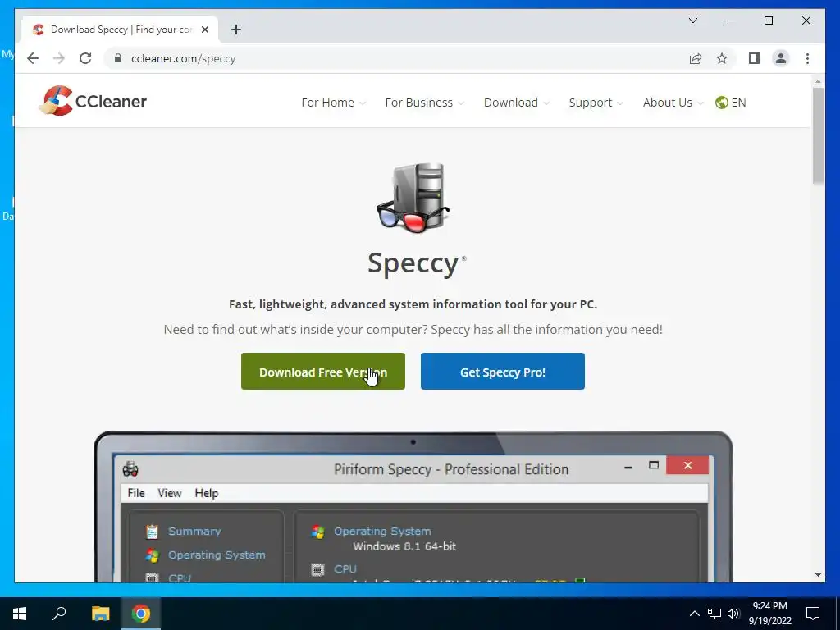Go back to the previous page
Screen dimensions: 840x630
(33, 58)
